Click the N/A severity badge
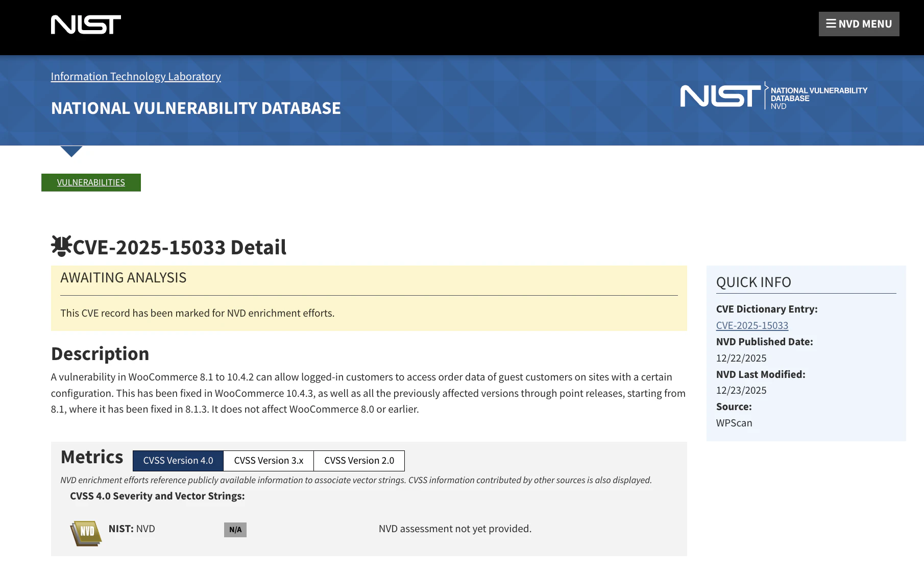The width and height of the screenshot is (924, 572). tap(235, 530)
